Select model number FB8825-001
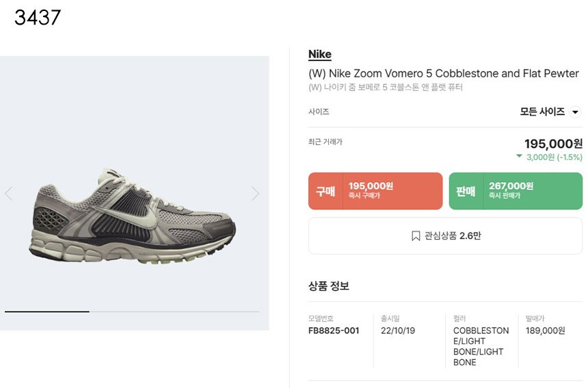 pyautogui.click(x=334, y=331)
